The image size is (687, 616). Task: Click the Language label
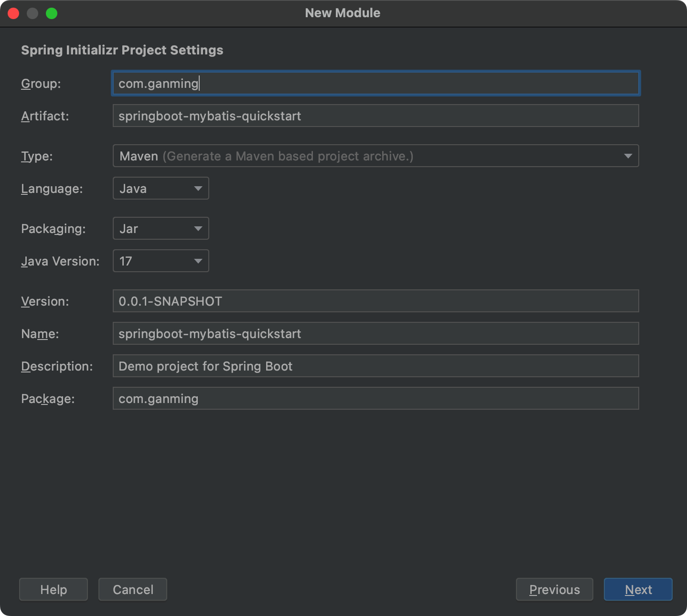point(52,189)
